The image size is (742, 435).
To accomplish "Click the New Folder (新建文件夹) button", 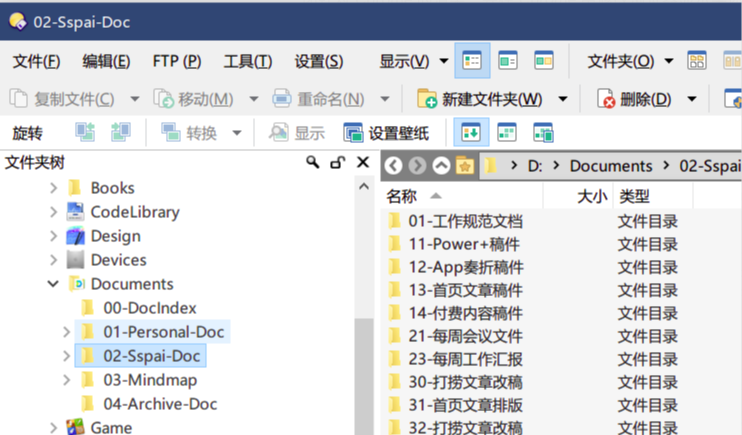I will pyautogui.click(x=481, y=99).
